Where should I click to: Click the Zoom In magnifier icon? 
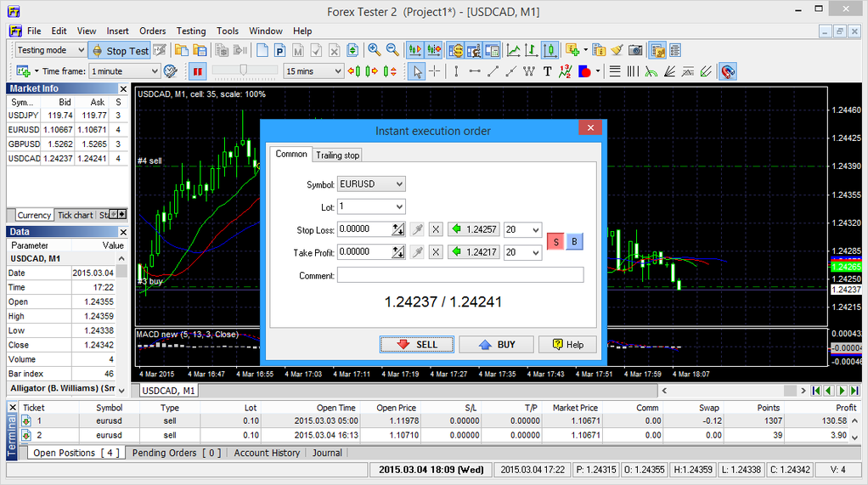375,50
